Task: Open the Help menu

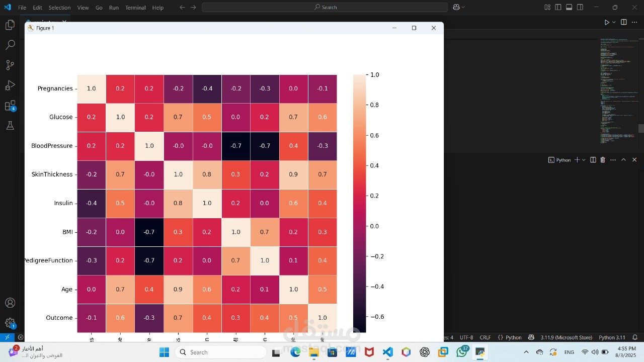Action: pos(158,8)
